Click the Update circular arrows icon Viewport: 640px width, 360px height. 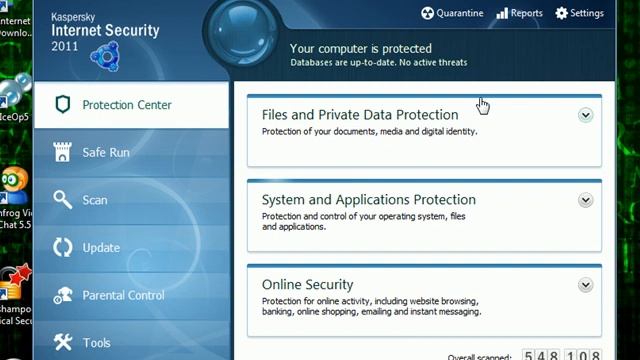click(x=62, y=247)
